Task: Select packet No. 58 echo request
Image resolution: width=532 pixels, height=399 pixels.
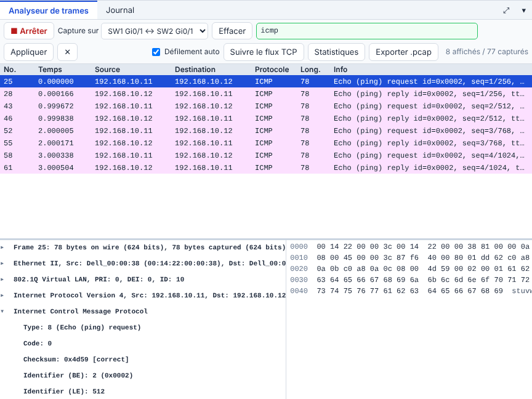Action: click(x=266, y=155)
